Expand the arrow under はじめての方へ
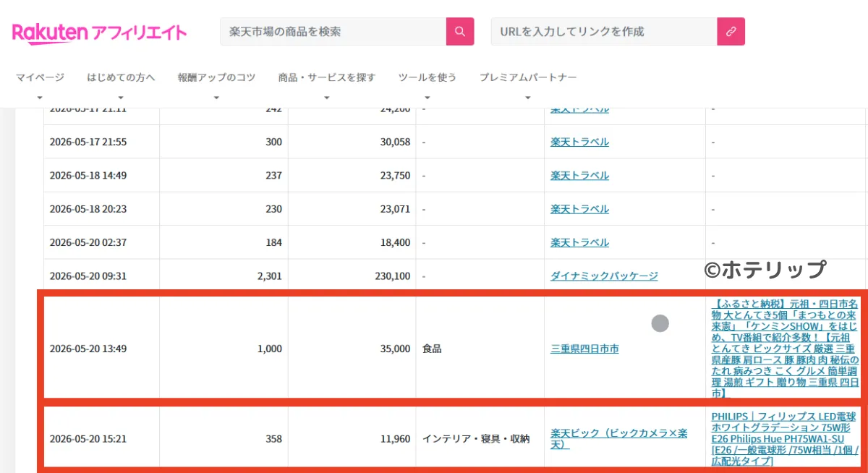 click(121, 98)
